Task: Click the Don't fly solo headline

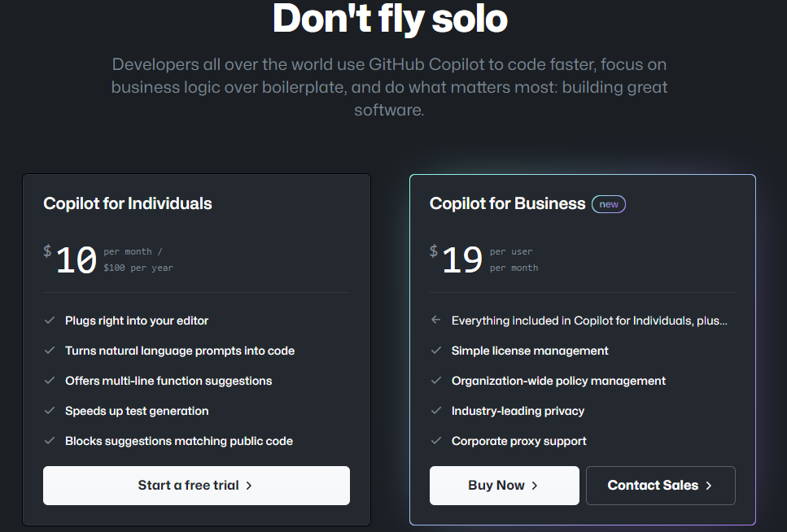Action: pyautogui.click(x=390, y=18)
